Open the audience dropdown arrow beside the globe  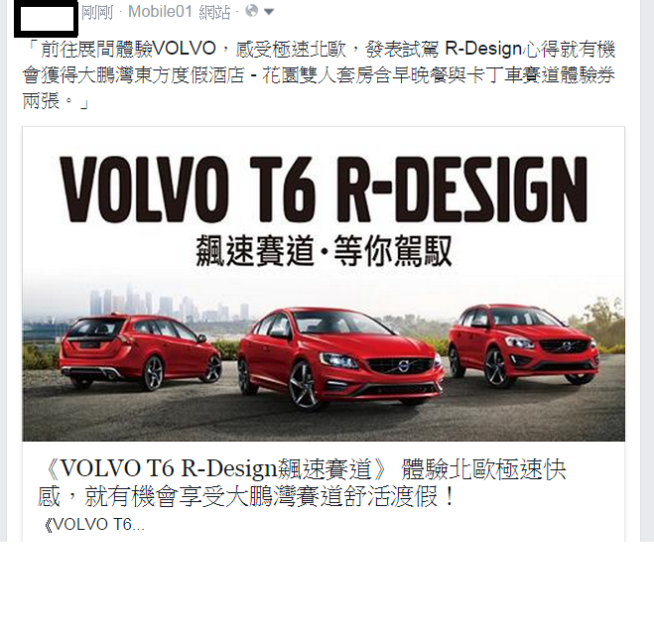269,12
